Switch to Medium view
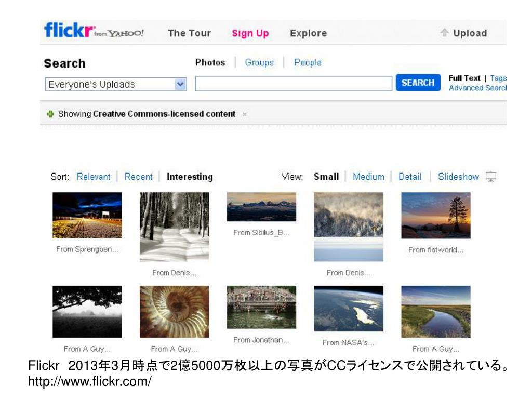 click(x=368, y=177)
